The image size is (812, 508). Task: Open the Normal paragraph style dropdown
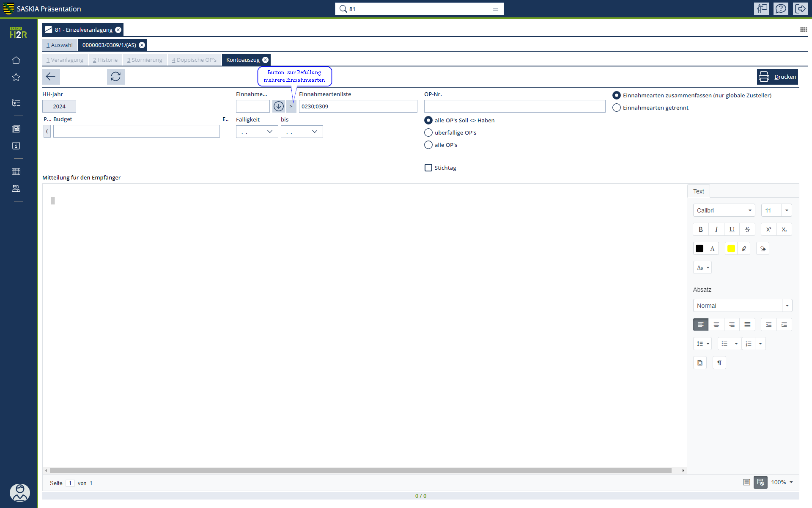tap(787, 306)
